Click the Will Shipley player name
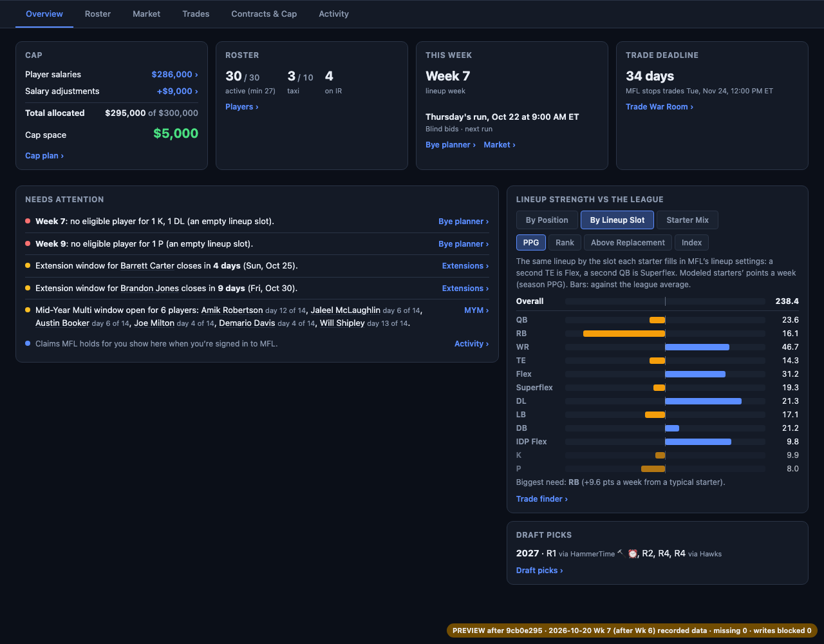The image size is (824, 644). tap(342, 323)
